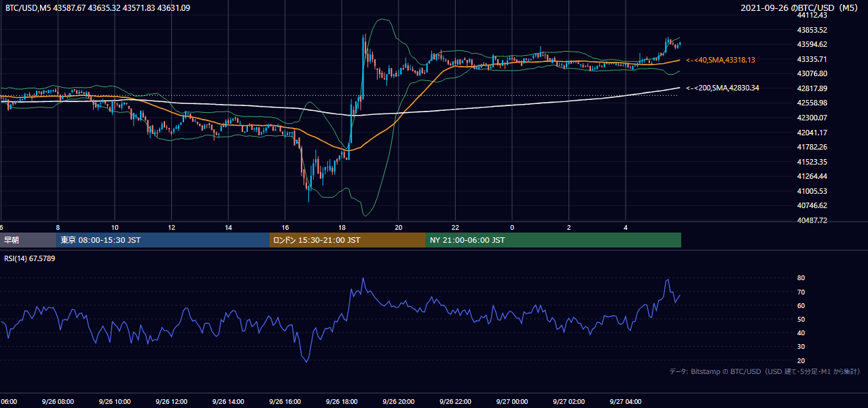The image size is (868, 408).
Task: Click the 9/26 20:00 time label
Action: pos(399,402)
